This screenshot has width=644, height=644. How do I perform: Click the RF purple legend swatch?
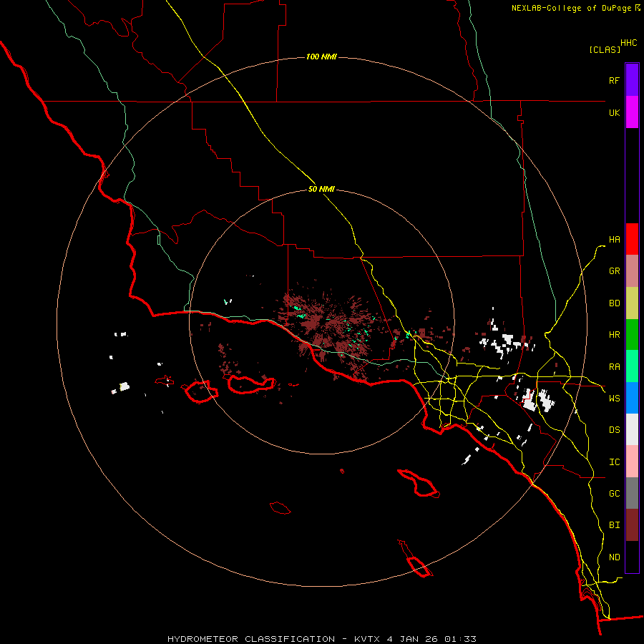pos(632,80)
